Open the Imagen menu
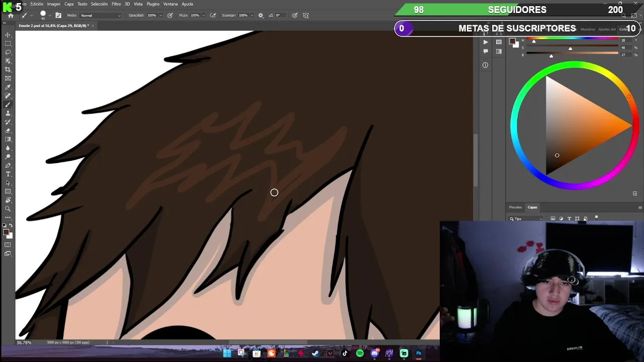The height and width of the screenshot is (362, 644). [x=54, y=4]
